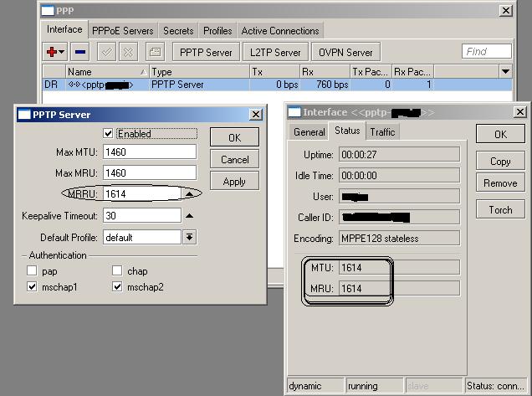The image size is (532, 396).
Task: Click the Torch button
Action: [500, 209]
